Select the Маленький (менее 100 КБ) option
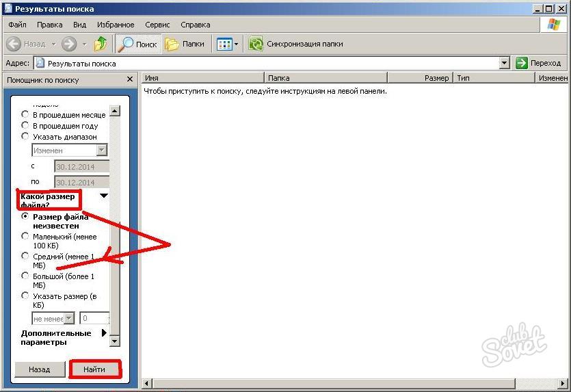571x392 pixels. [x=25, y=236]
